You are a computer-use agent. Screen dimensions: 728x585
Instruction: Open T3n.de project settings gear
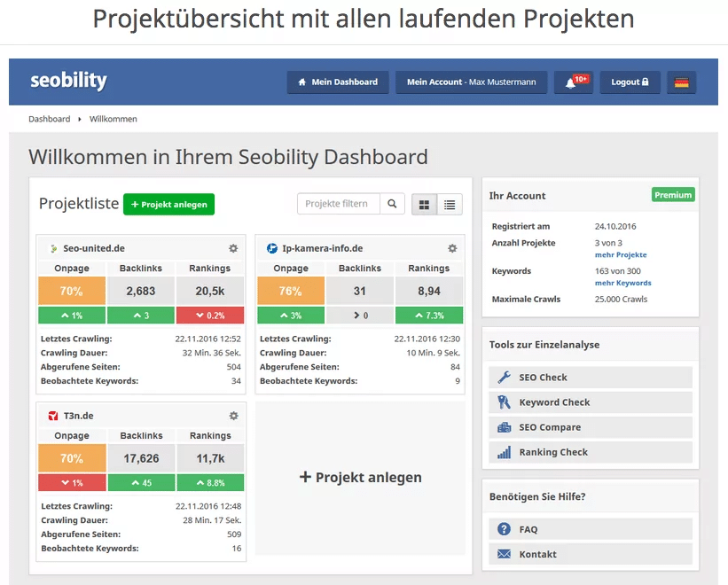(233, 416)
